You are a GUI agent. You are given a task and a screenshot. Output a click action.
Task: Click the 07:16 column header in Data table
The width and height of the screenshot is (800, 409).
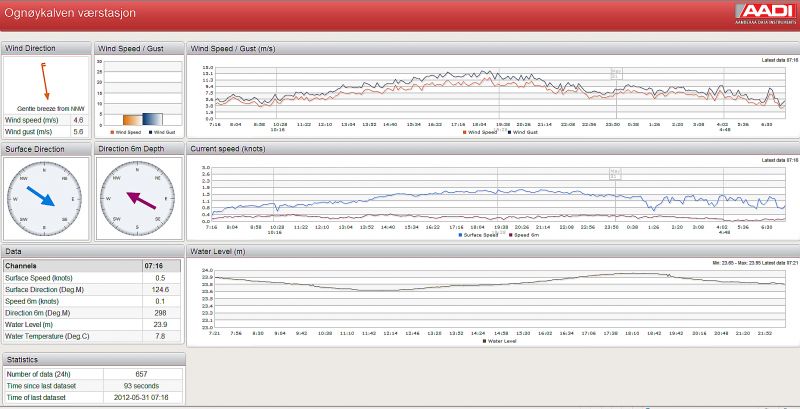(161, 266)
